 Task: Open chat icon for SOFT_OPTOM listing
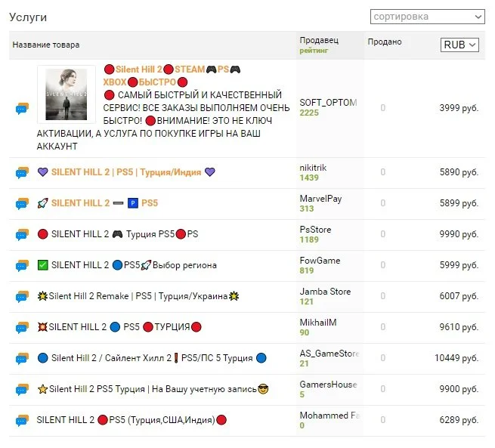[22, 108]
